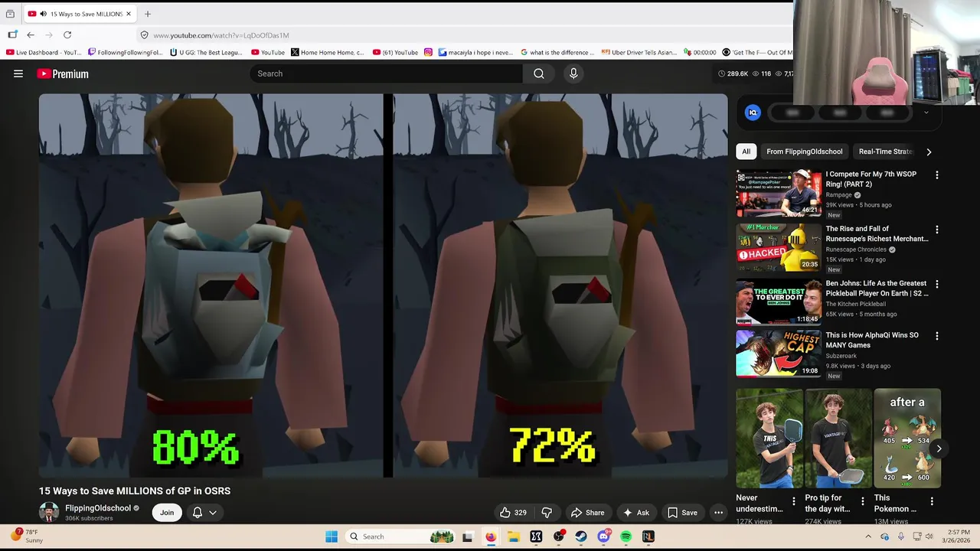Start voice search with microphone icon
The height and width of the screenshot is (551, 980).
573,73
